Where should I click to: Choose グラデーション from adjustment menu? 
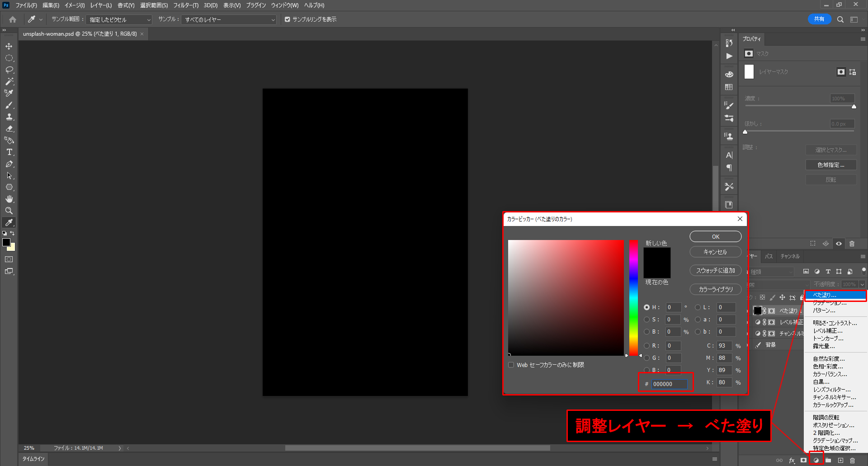(x=829, y=303)
